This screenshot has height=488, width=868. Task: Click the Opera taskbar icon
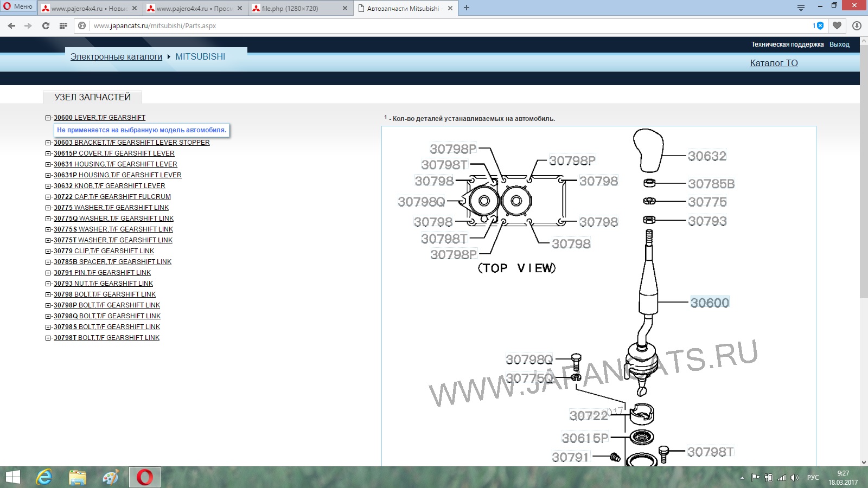pos(144,477)
